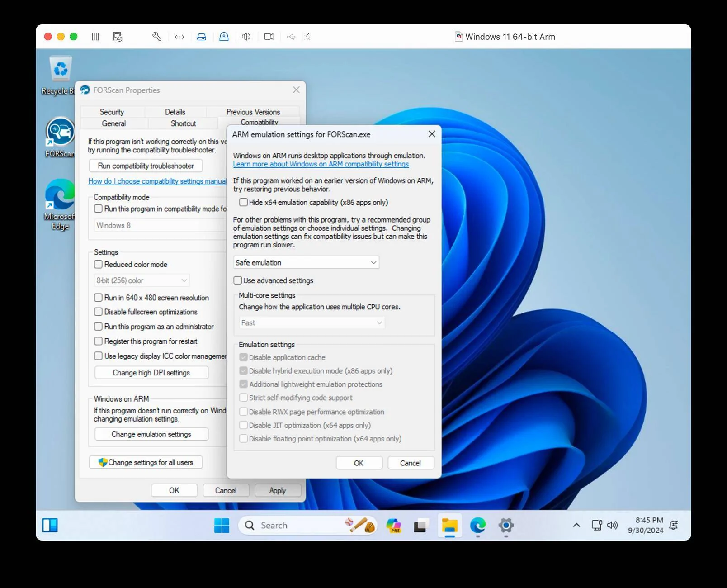Image resolution: width=727 pixels, height=588 pixels.
Task: Open Task View from taskbar
Action: [420, 525]
